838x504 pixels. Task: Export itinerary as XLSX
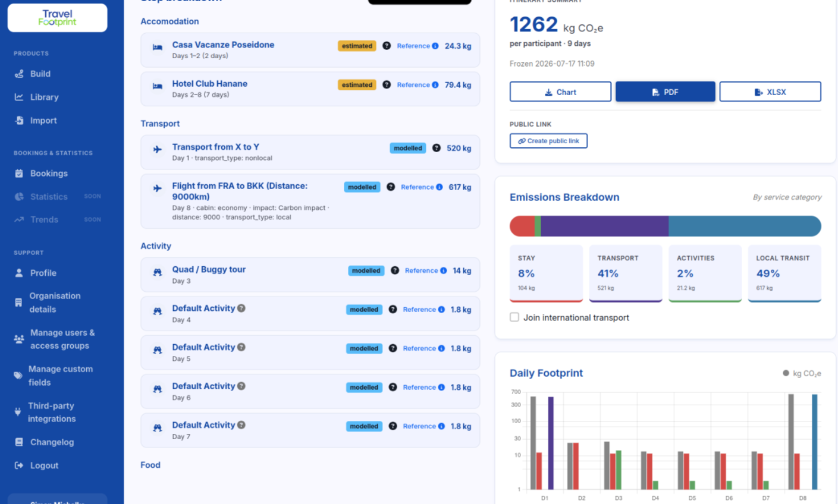(x=770, y=92)
